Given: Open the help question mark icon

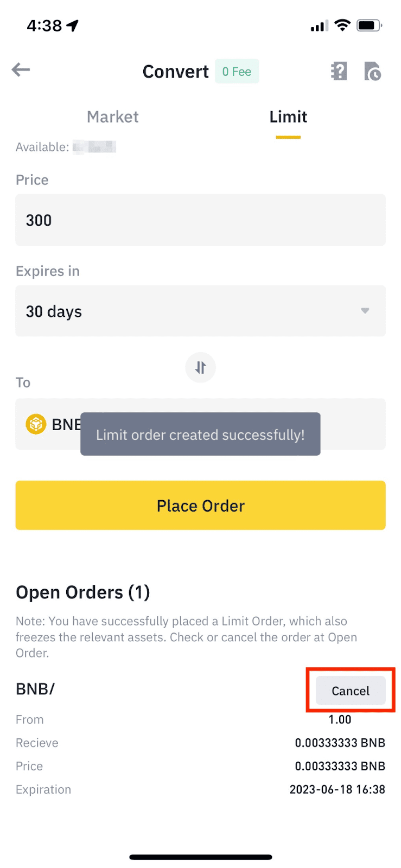Looking at the screenshot, I should point(339,71).
